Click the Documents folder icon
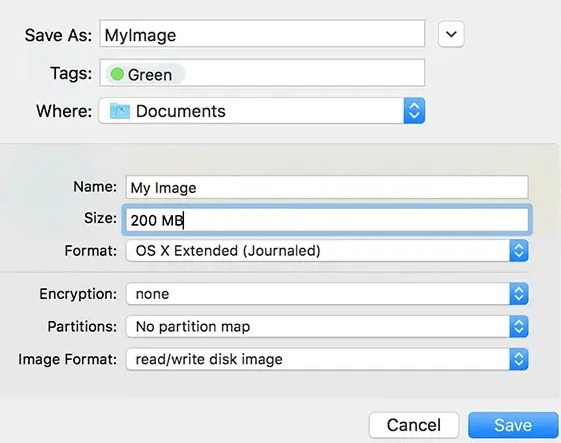 click(x=119, y=111)
